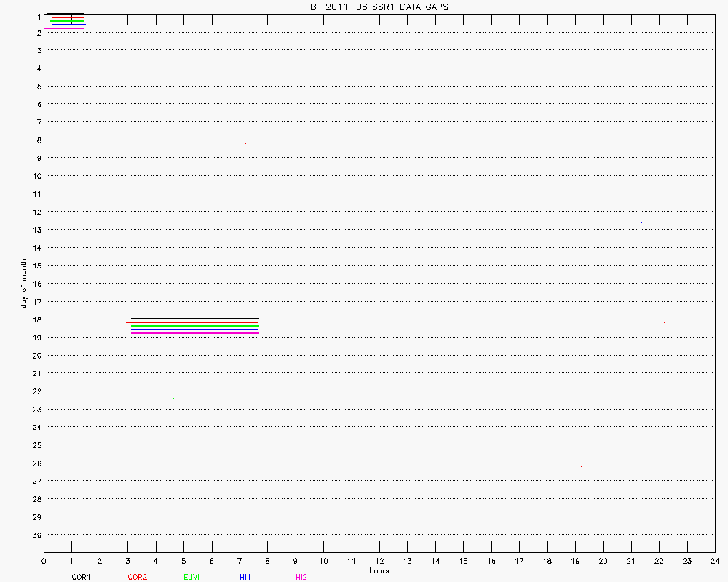
Task: Click the magenta HI2 gap bar on day 18
Action: coord(194,333)
